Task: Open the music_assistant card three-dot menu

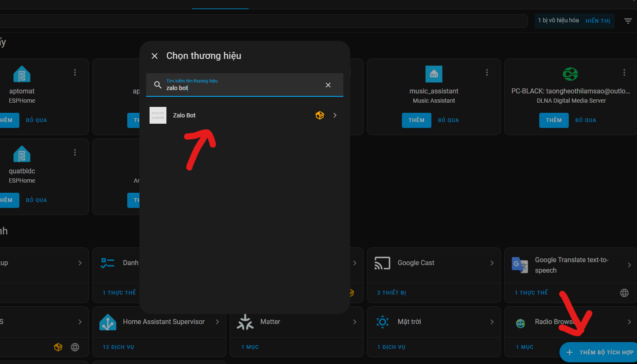Action: (487, 72)
